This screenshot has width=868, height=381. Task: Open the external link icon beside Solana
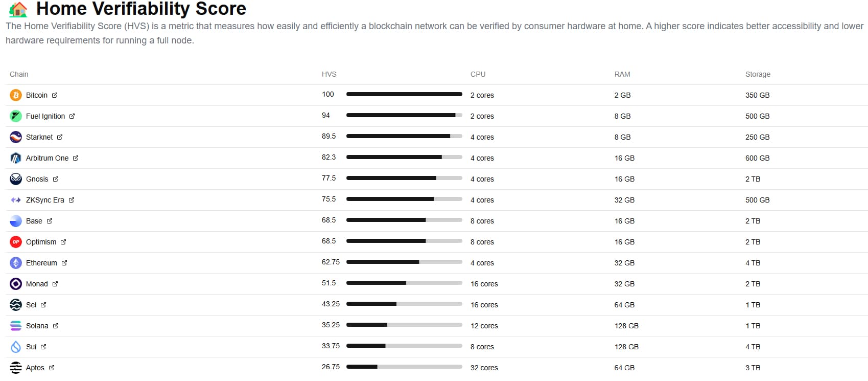56,326
